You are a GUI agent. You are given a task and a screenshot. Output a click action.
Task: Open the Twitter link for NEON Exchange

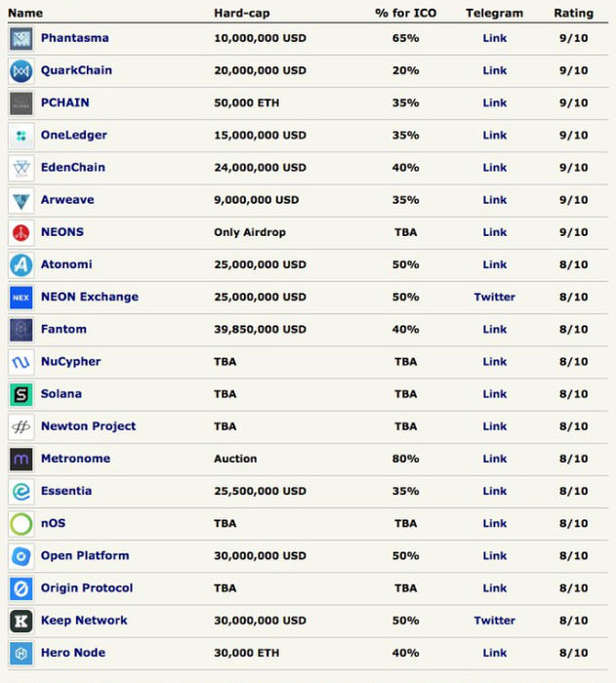pos(494,298)
